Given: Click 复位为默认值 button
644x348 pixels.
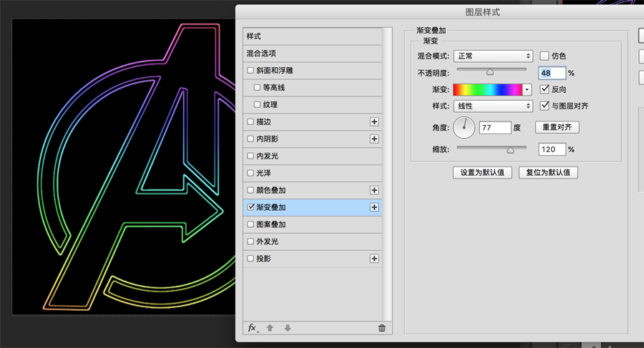Looking at the screenshot, I should (548, 173).
